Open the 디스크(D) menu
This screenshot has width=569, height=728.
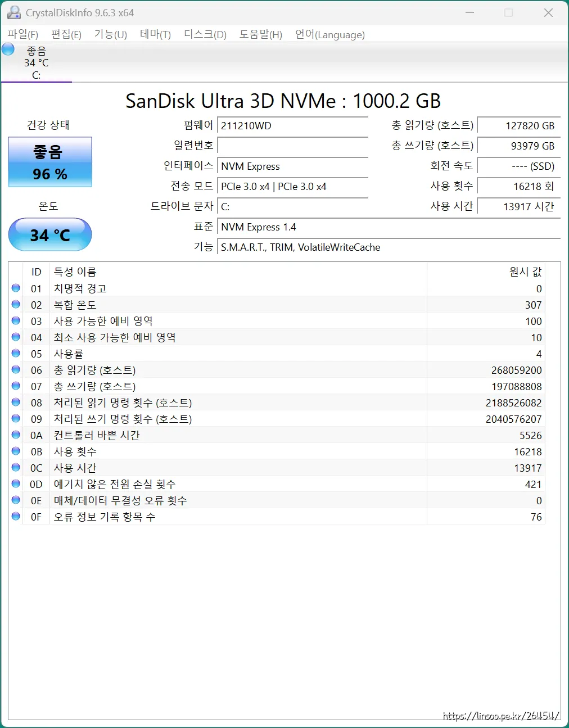[x=205, y=34]
